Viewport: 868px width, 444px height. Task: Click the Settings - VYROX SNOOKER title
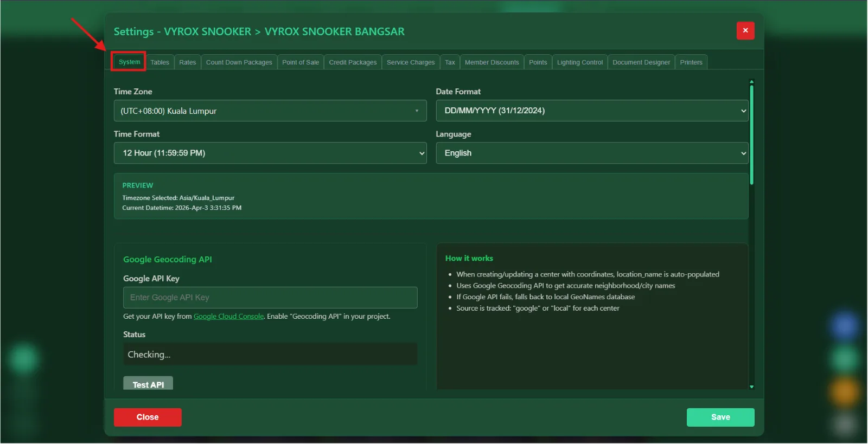point(259,31)
